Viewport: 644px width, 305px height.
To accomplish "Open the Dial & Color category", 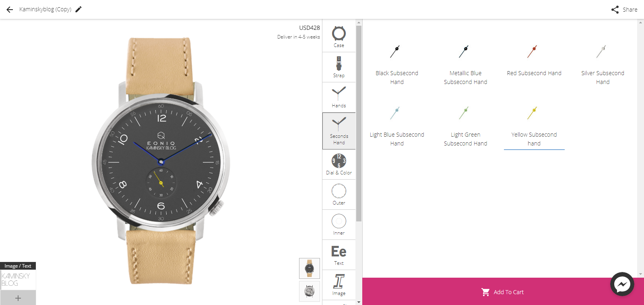I will point(339,164).
